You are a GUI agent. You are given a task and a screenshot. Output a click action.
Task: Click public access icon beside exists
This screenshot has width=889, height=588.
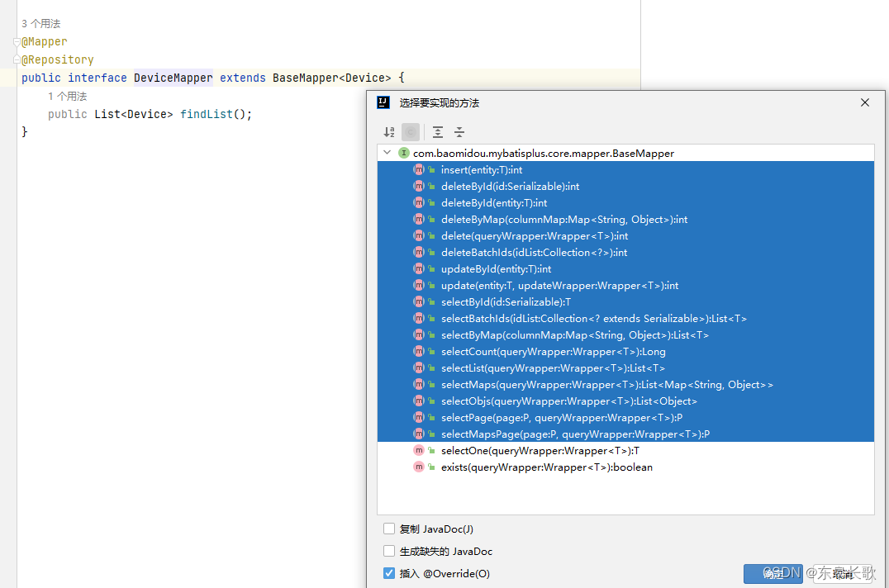tap(431, 467)
